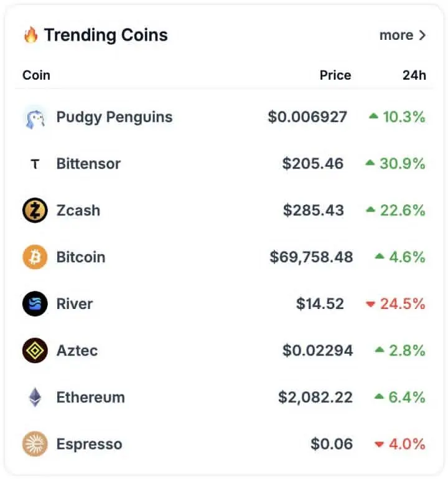Image resolution: width=448 pixels, height=479 pixels.
Task: Select the Ethereum price $2,082.22
Action: (x=315, y=397)
